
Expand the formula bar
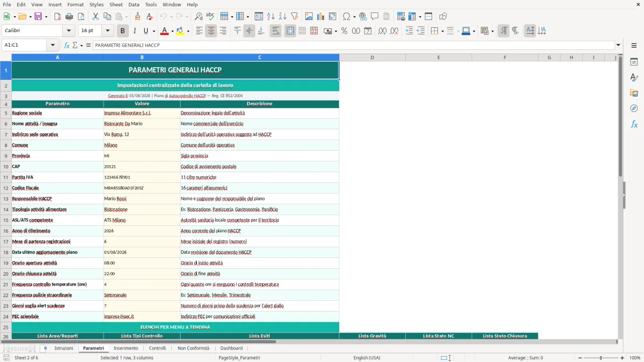[x=618, y=45]
